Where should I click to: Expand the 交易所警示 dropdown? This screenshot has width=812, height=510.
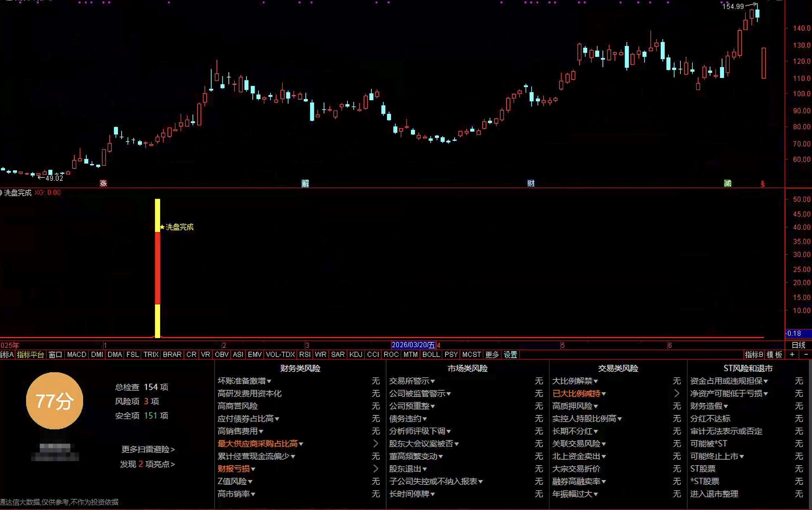433,381
